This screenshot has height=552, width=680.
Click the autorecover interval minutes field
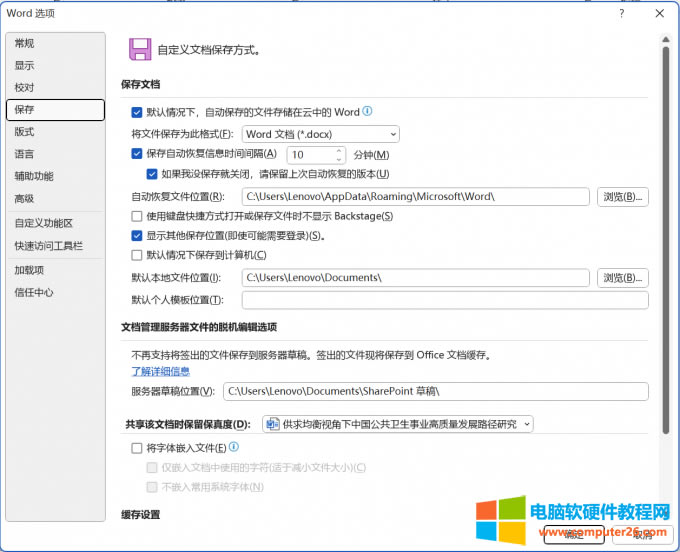point(311,155)
